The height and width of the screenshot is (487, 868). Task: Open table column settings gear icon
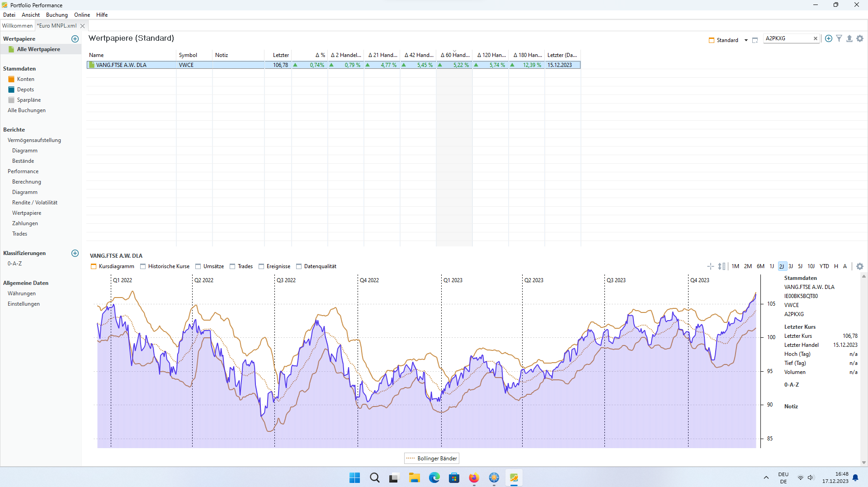860,38
